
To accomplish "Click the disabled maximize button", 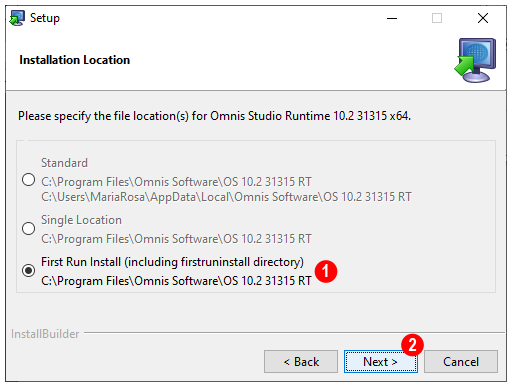I will pos(437,18).
